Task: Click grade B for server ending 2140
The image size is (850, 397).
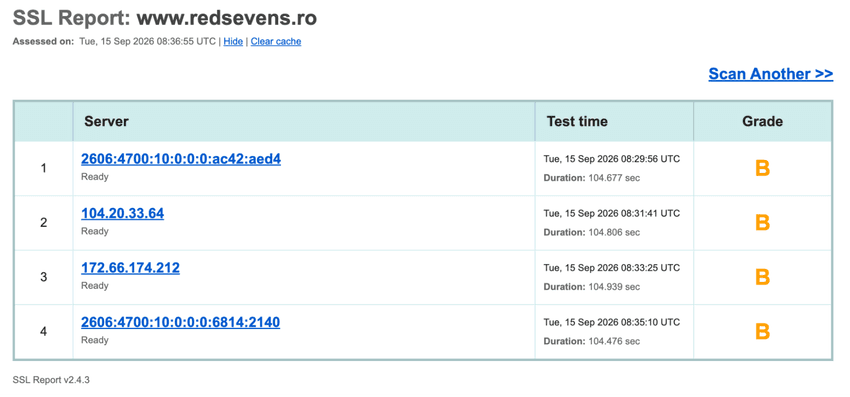Action: (x=762, y=331)
